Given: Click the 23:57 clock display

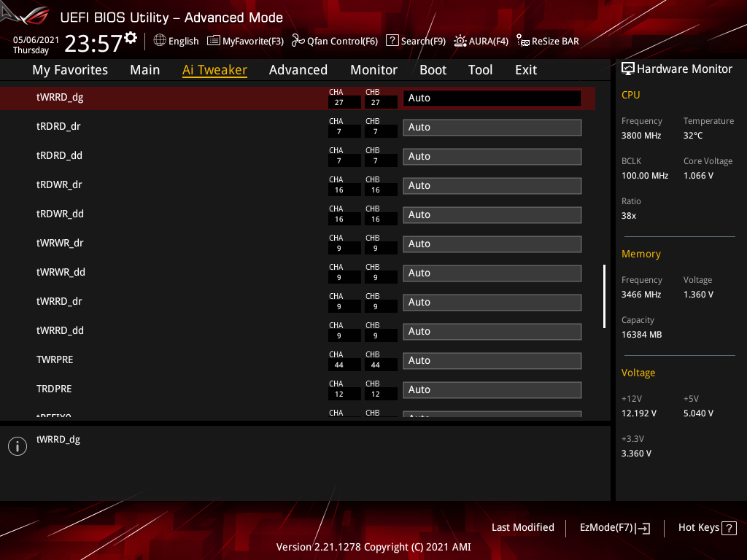Looking at the screenshot, I should coord(93,43).
